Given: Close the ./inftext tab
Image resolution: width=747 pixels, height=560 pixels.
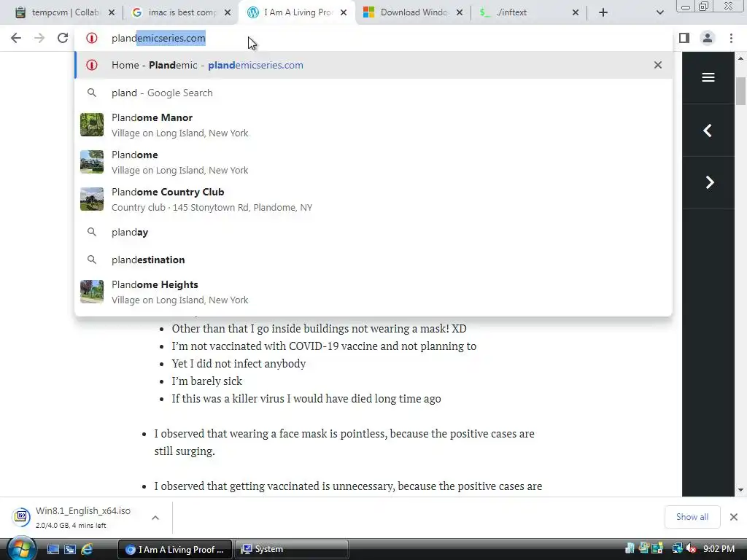Looking at the screenshot, I should pyautogui.click(x=576, y=12).
